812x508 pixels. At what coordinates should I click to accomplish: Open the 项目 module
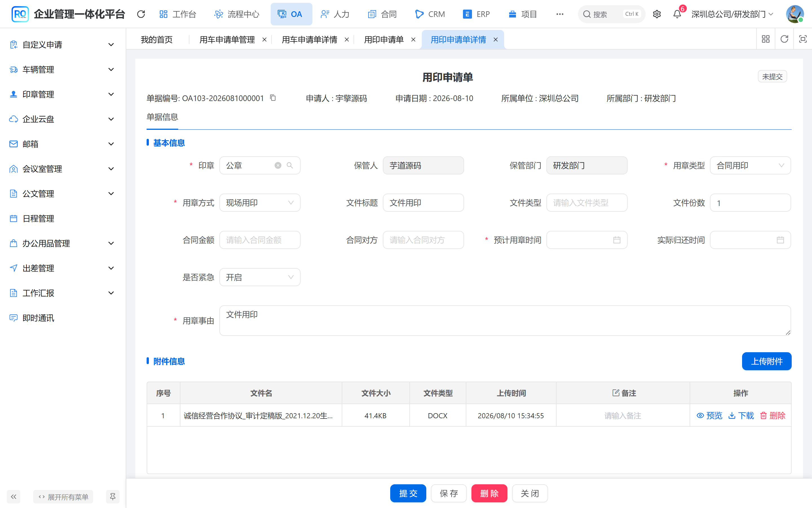point(523,14)
